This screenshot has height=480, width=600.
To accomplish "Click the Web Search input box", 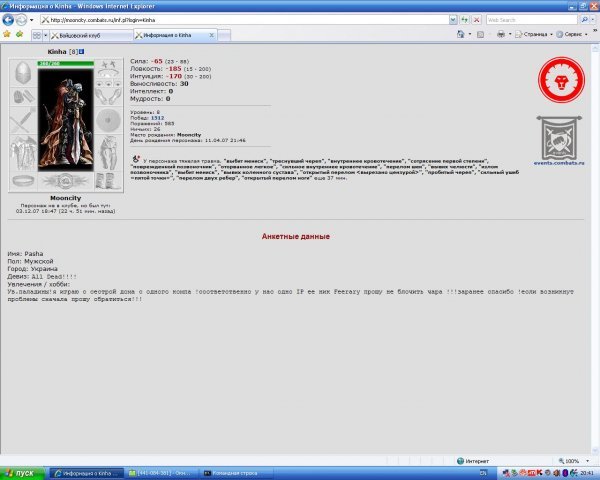I will pyautogui.click(x=532, y=20).
